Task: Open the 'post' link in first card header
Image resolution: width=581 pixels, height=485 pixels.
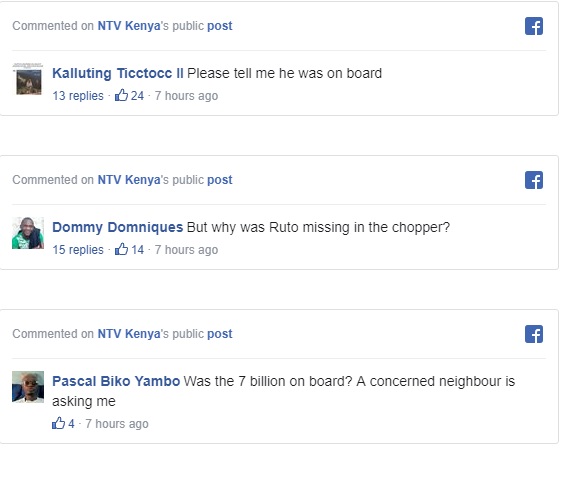Action: click(x=220, y=26)
